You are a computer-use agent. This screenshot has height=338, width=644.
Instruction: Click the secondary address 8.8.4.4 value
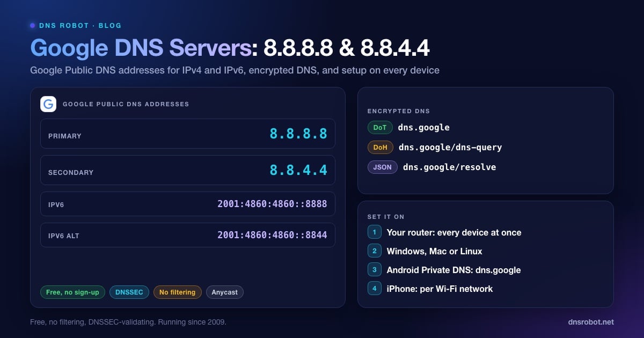coord(298,170)
